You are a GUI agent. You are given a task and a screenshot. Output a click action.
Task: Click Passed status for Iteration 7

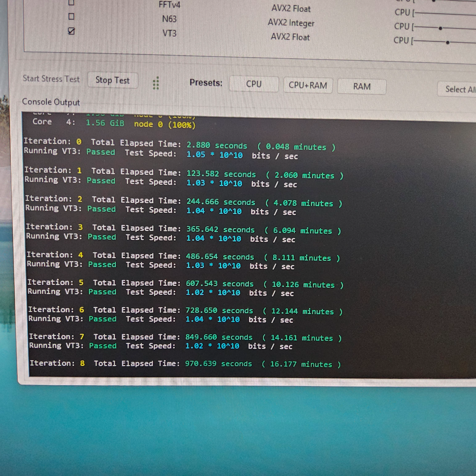pyautogui.click(x=103, y=346)
